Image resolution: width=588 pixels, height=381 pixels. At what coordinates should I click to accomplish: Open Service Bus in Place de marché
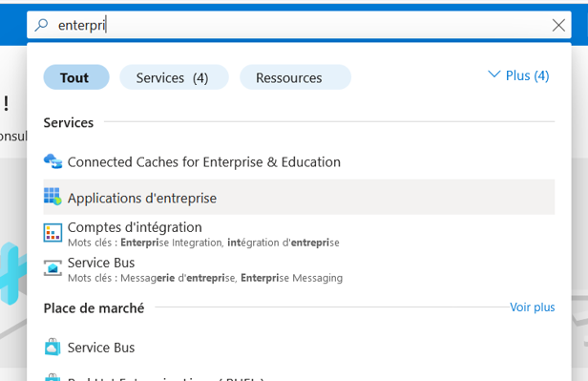(299, 348)
